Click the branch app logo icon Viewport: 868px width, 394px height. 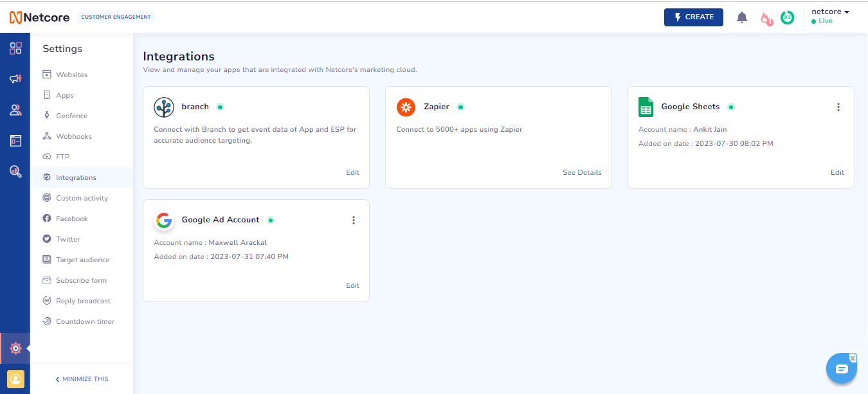tap(164, 107)
